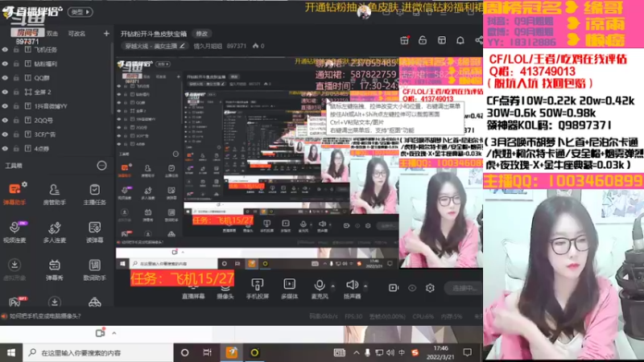Open the 弹幕助手 tool

click(x=14, y=194)
